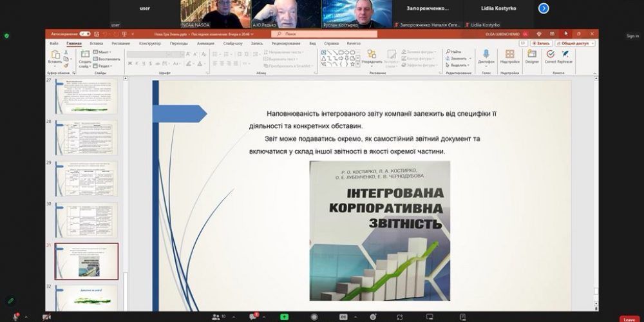Switch to the Animation ribbon tab
The image size is (644, 322).
[205, 43]
